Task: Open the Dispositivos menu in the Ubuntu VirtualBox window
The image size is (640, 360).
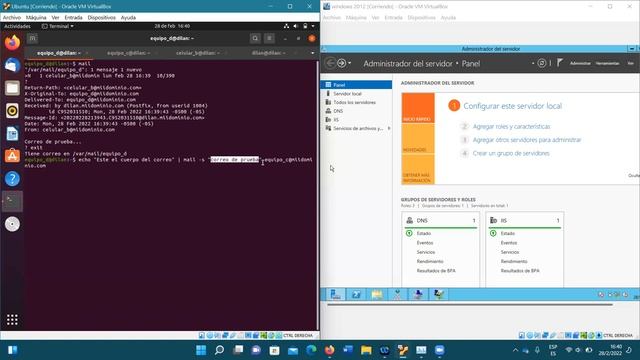Action: [x=102, y=18]
